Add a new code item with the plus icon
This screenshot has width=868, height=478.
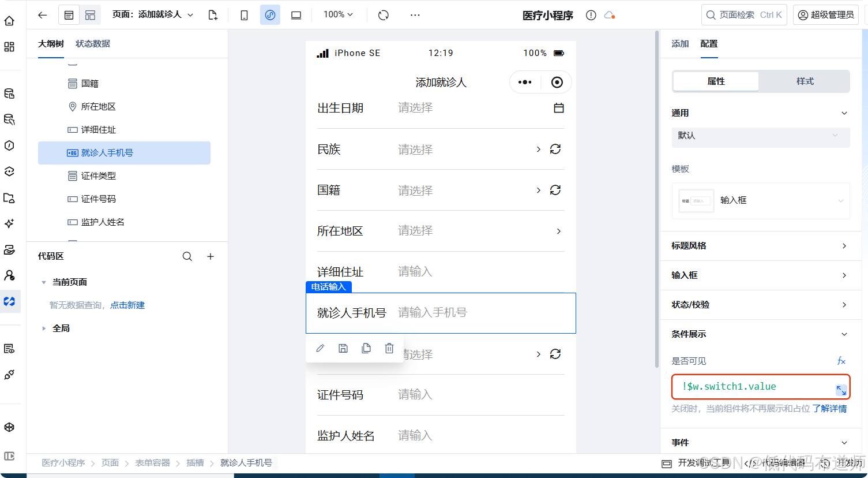tap(211, 256)
